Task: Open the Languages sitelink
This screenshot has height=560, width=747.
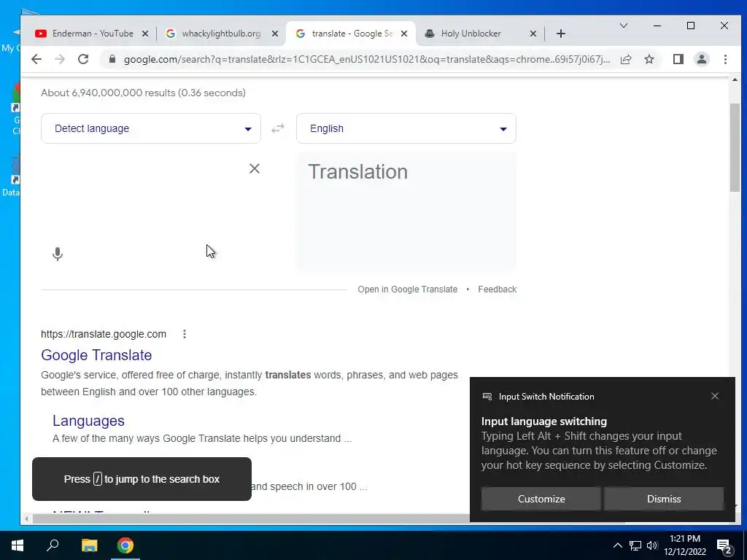Action: 88,421
